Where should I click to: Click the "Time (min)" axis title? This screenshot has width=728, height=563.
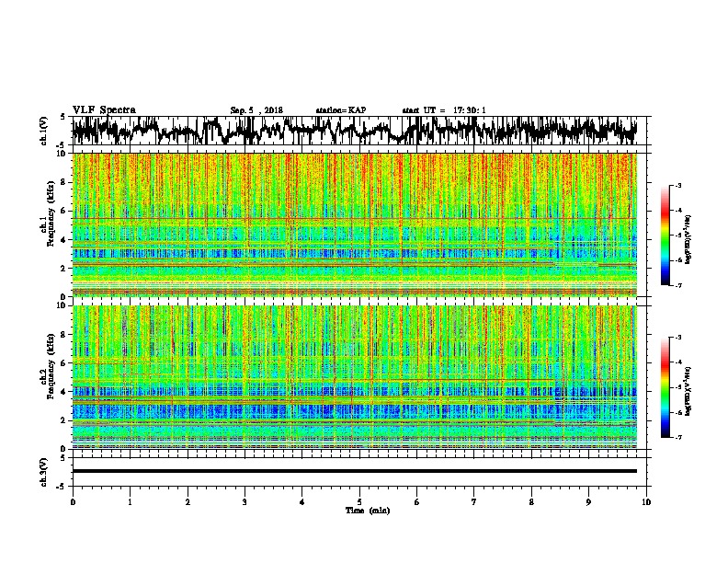point(368,511)
